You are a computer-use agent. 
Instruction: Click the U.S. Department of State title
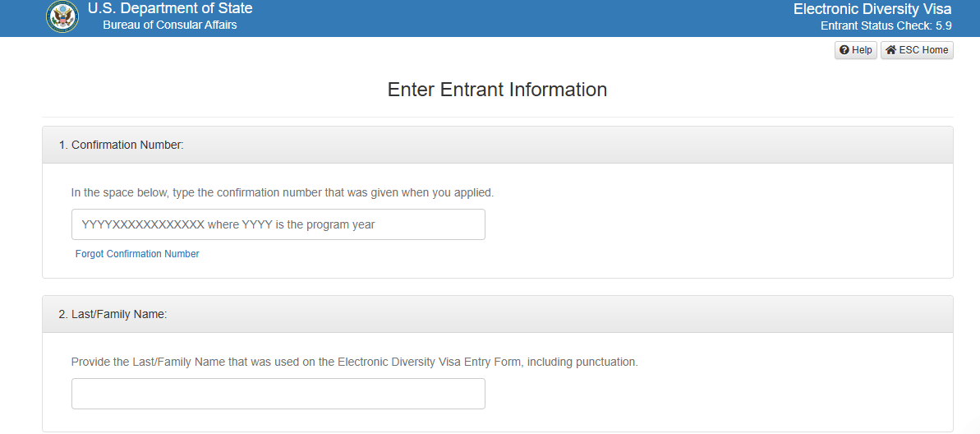tap(170, 9)
